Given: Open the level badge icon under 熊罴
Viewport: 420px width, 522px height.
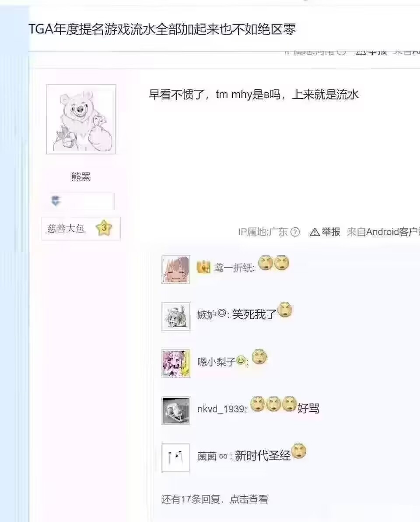Looking at the screenshot, I should coord(56,201).
